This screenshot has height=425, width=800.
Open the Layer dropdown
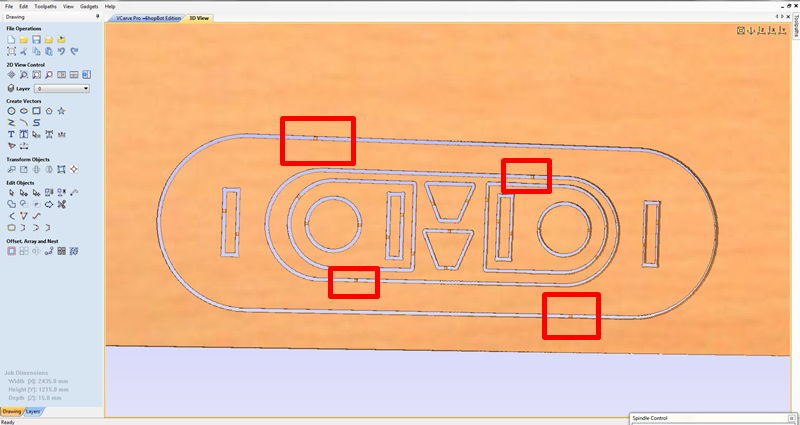point(62,88)
